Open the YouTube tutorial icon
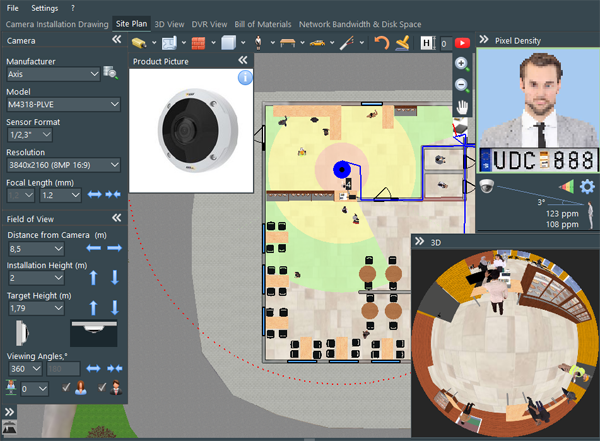This screenshot has height=441, width=600. (462, 43)
